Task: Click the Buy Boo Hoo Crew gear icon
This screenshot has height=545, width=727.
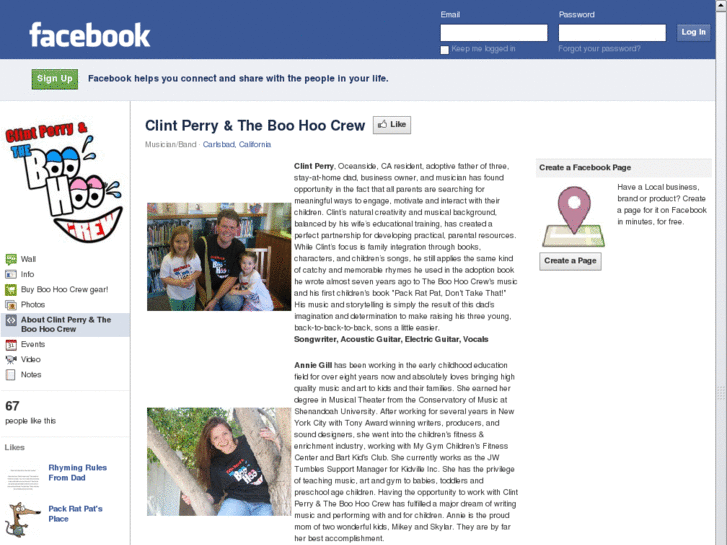Action: 11,290
